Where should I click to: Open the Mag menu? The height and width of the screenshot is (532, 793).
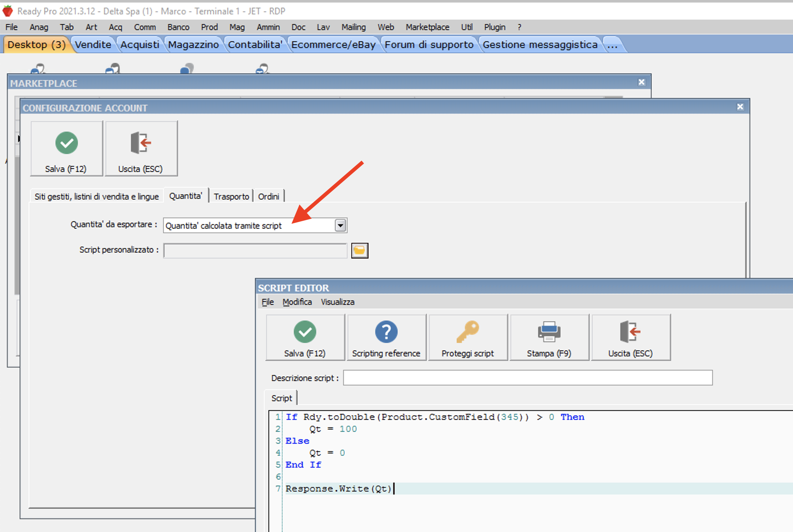click(x=237, y=27)
